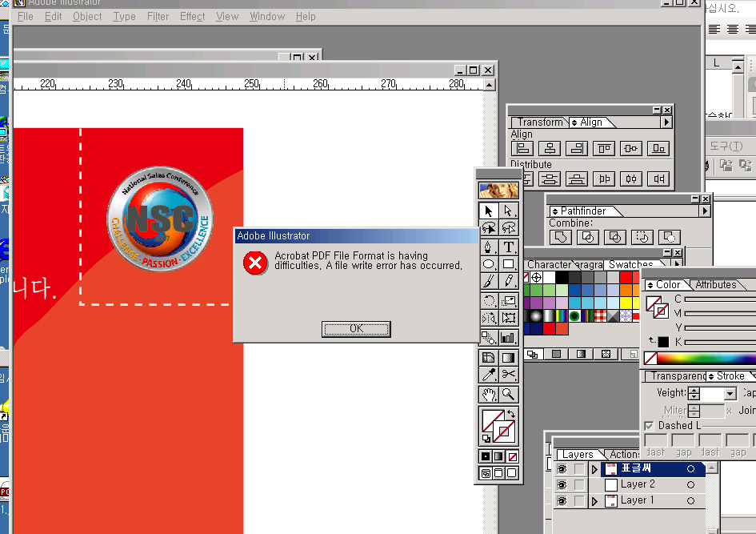Open the stroke Weight dropdown

point(730,394)
